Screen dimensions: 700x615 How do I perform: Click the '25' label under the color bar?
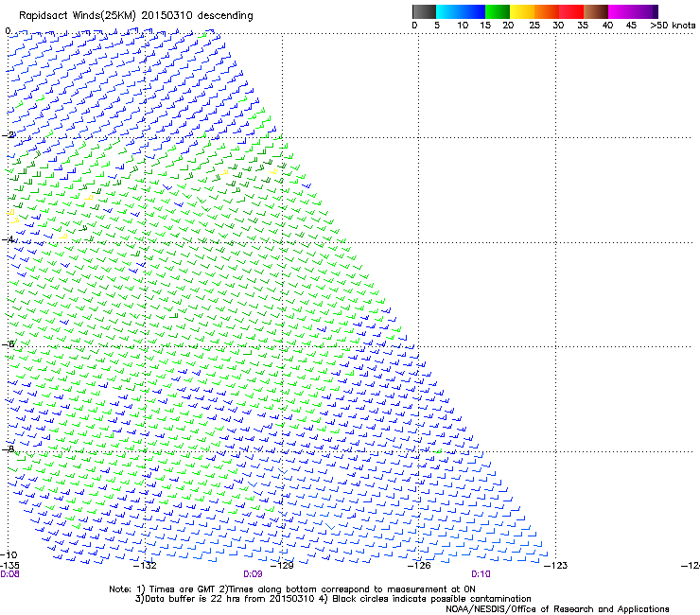(x=534, y=26)
